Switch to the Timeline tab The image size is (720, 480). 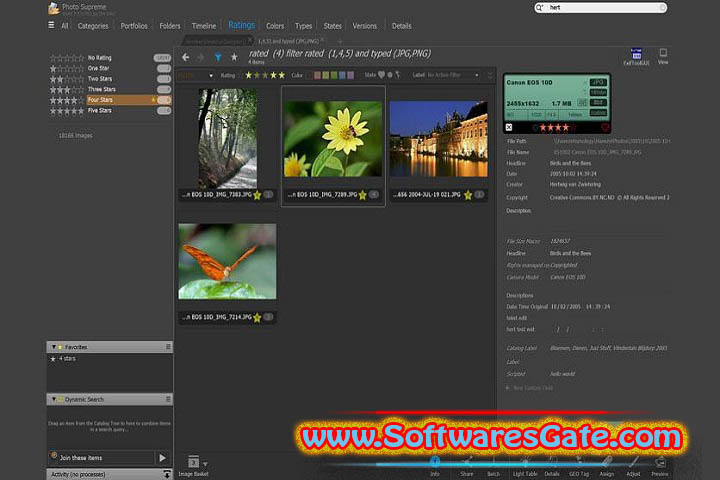pyautogui.click(x=204, y=26)
